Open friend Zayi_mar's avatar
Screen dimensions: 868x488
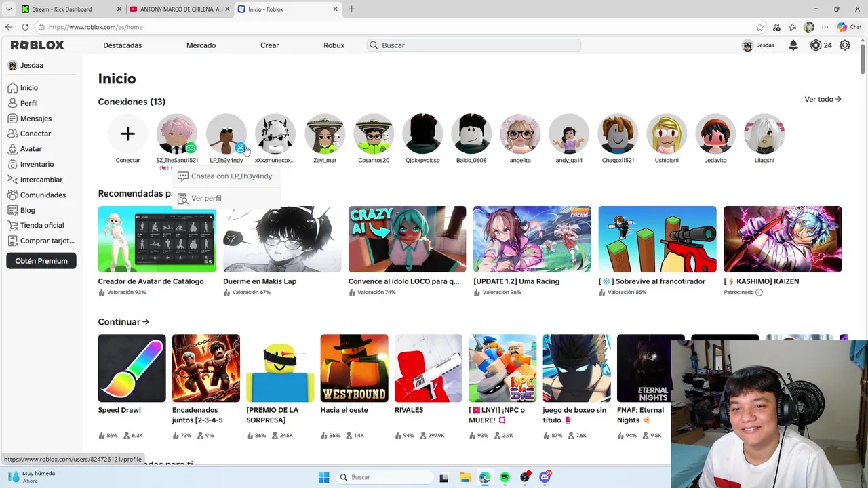click(x=324, y=134)
